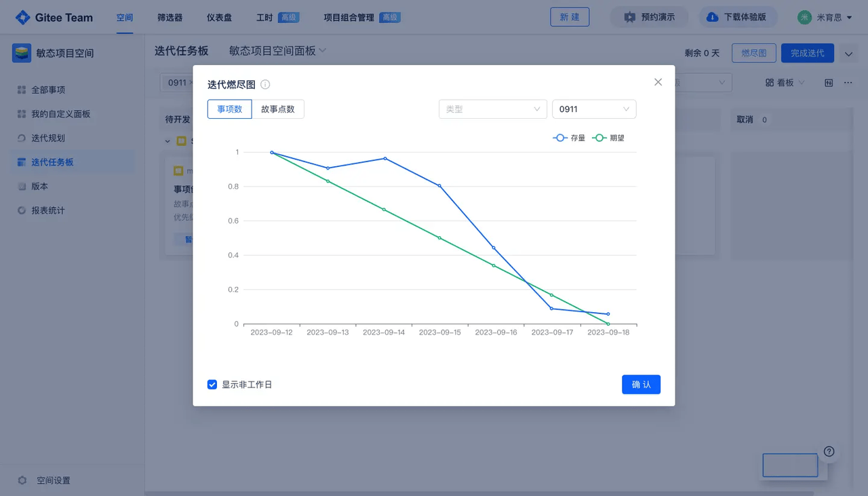Viewport: 868px width, 496px height.
Task: Click the 2023-09-14 data point on 存量 line
Action: (385, 158)
